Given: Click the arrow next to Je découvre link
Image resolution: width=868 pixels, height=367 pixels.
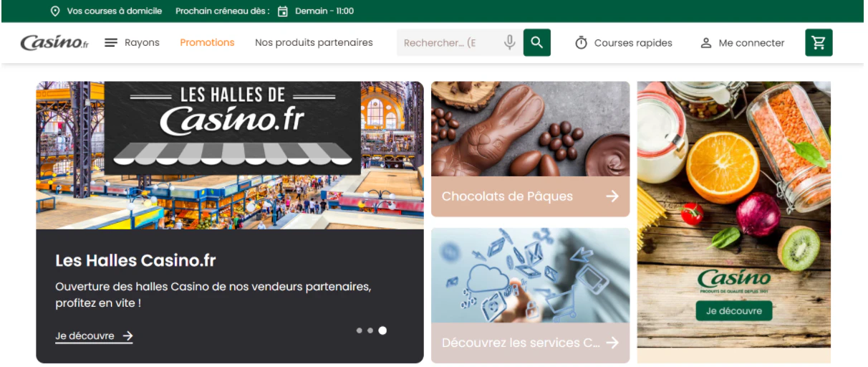Looking at the screenshot, I should pyautogui.click(x=127, y=335).
